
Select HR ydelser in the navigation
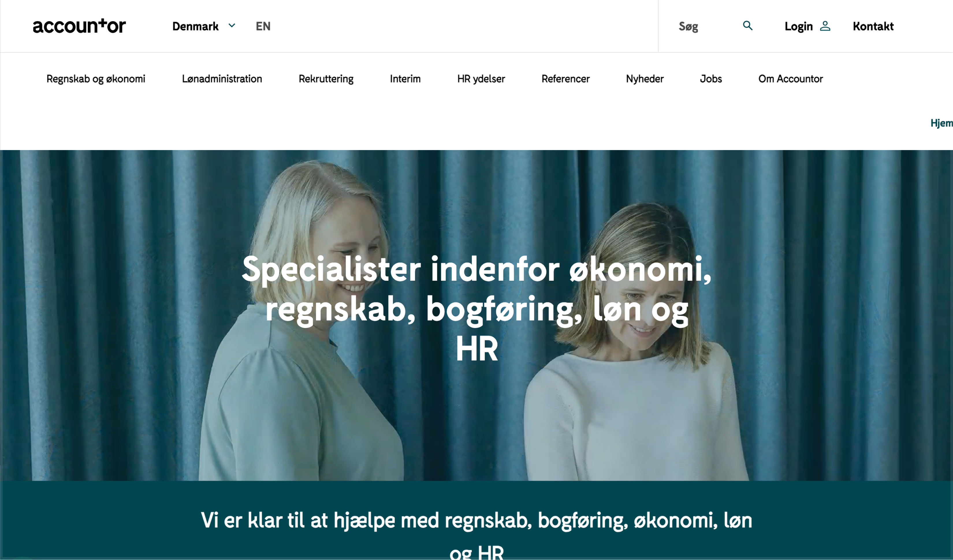(481, 78)
